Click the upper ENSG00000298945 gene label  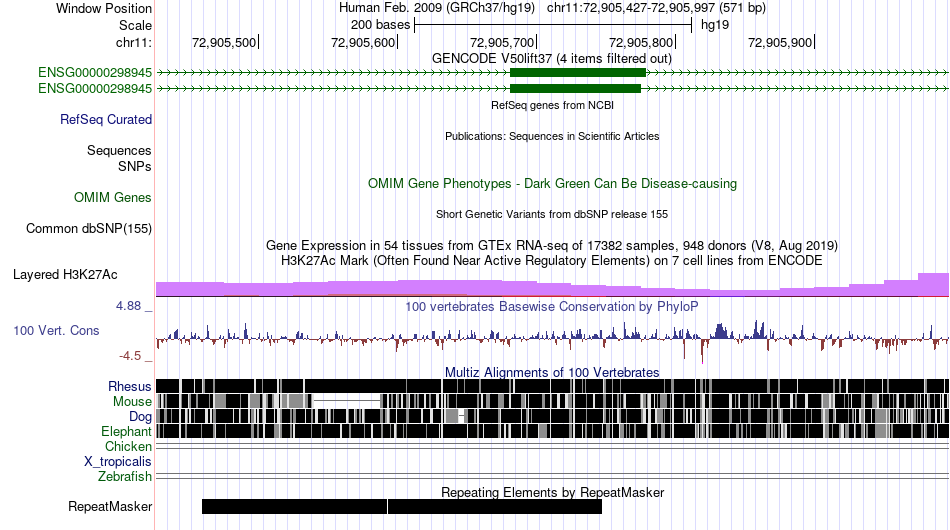coord(95,73)
